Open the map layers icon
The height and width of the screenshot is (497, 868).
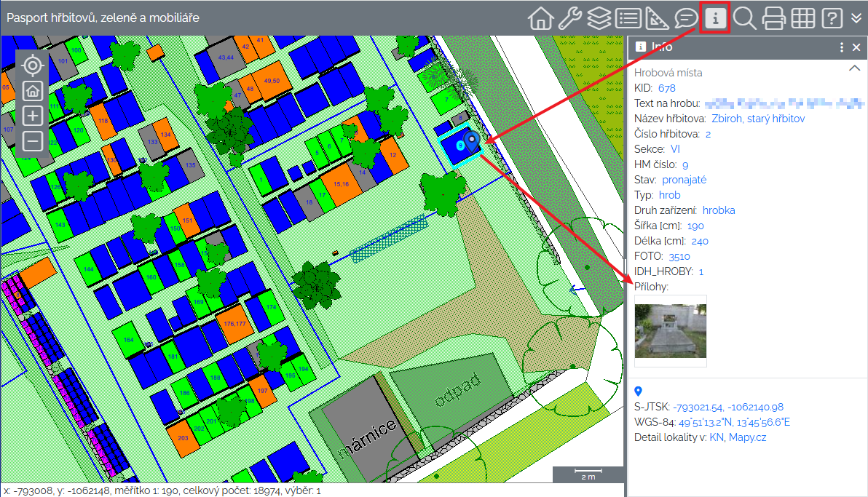[x=599, y=18]
